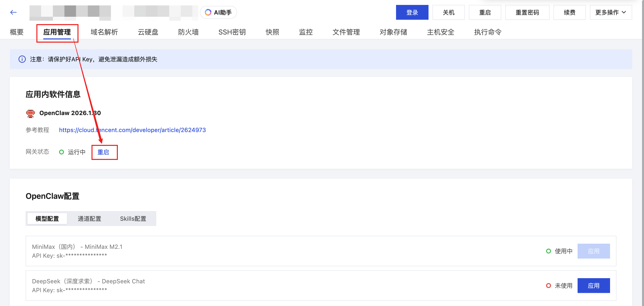Open the Skills配置 sub-tab
Screen dimensions: 644x306
coord(133,218)
